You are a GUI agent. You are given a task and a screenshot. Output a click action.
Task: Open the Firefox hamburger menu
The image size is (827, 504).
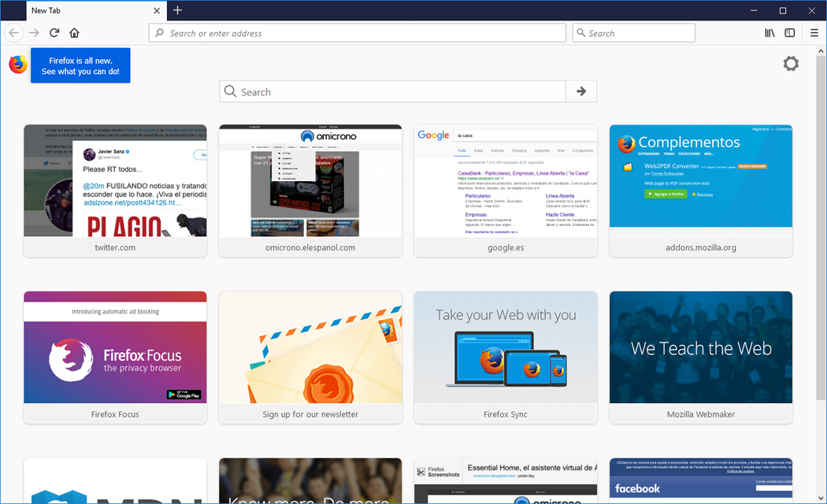[814, 32]
